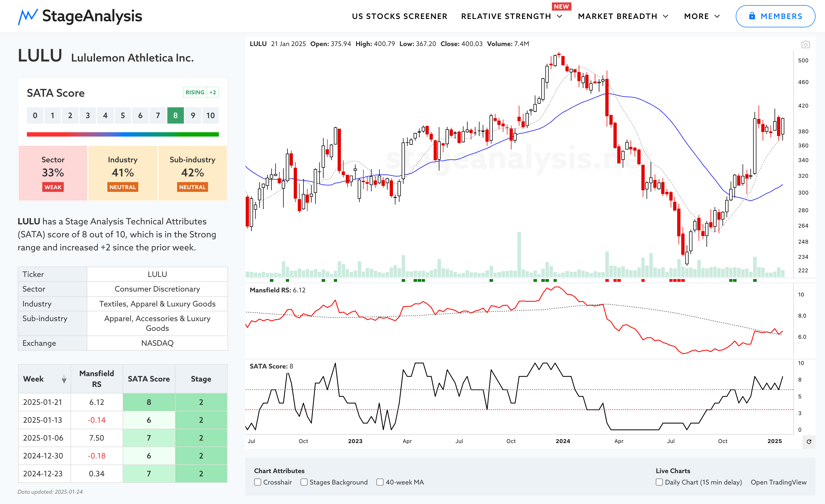Open the Relative Strength menu label

click(x=506, y=16)
